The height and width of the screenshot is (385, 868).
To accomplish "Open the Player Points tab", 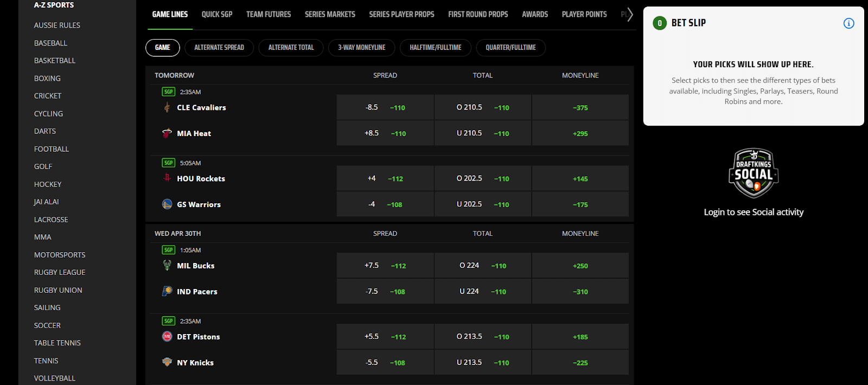I will (x=584, y=15).
